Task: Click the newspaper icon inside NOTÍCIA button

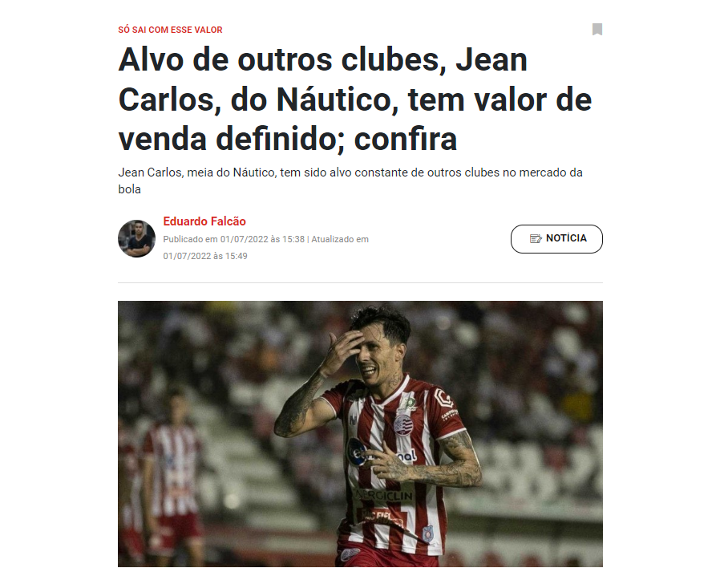Action: click(x=536, y=239)
